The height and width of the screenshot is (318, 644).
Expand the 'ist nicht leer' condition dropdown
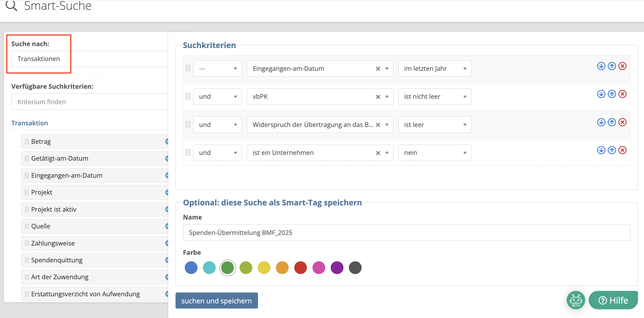[435, 97]
